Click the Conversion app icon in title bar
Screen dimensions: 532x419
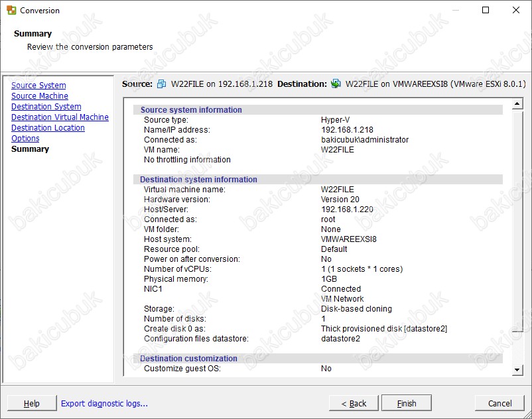point(11,10)
